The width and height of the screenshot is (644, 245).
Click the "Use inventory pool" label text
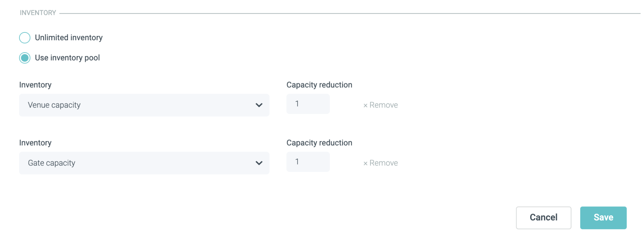pyautogui.click(x=67, y=58)
